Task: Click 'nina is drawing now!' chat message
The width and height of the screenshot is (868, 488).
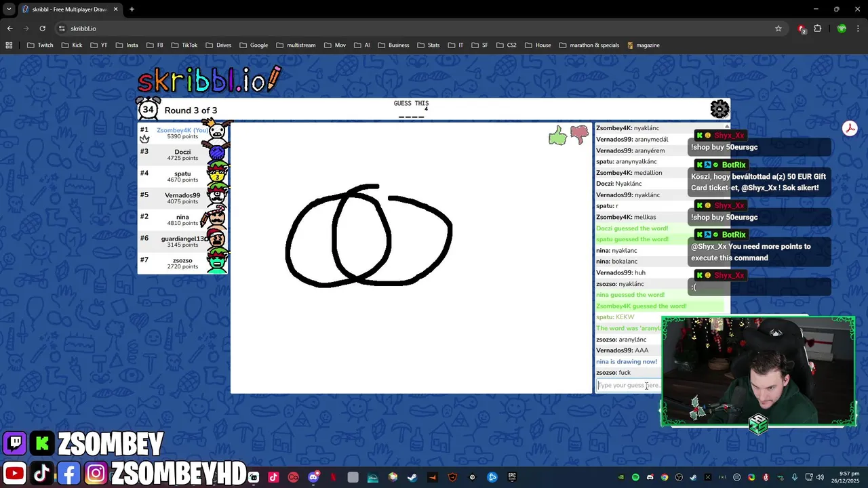Action: [627, 361]
